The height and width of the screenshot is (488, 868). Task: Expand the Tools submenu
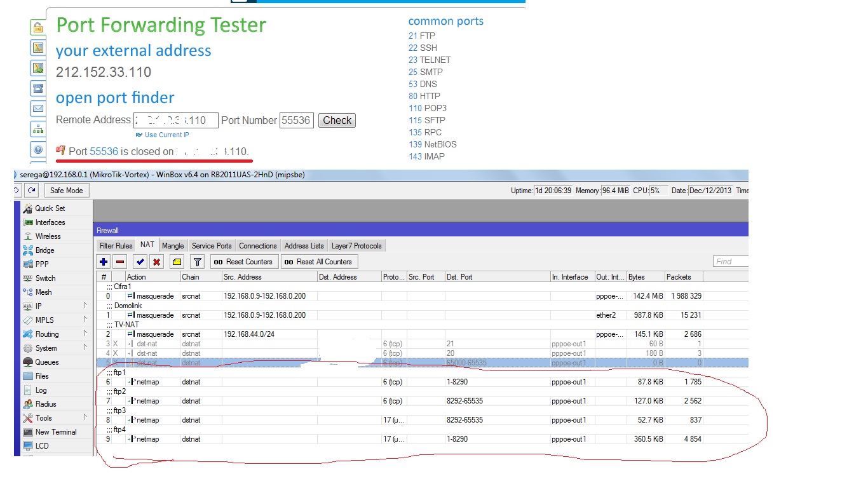click(44, 418)
